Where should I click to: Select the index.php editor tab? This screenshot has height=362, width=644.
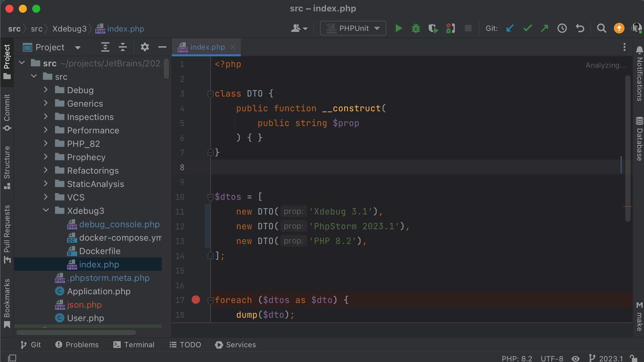(207, 47)
